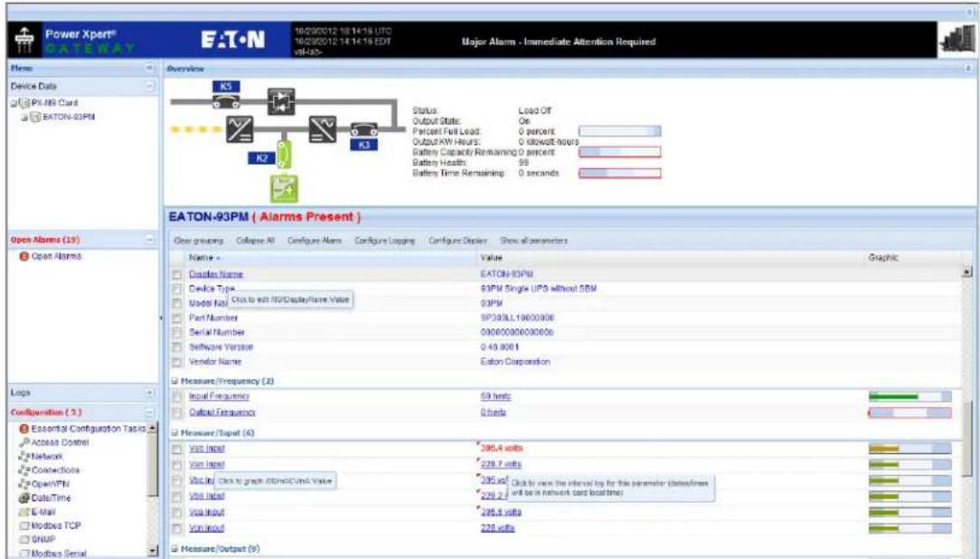Image resolution: width=980 pixels, height=559 pixels.
Task: Collapse the Measure/Input group
Action: (x=174, y=432)
